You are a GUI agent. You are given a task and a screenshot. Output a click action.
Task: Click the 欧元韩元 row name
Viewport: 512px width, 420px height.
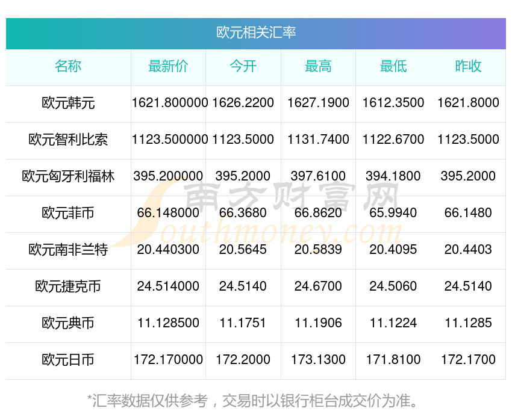coord(68,103)
